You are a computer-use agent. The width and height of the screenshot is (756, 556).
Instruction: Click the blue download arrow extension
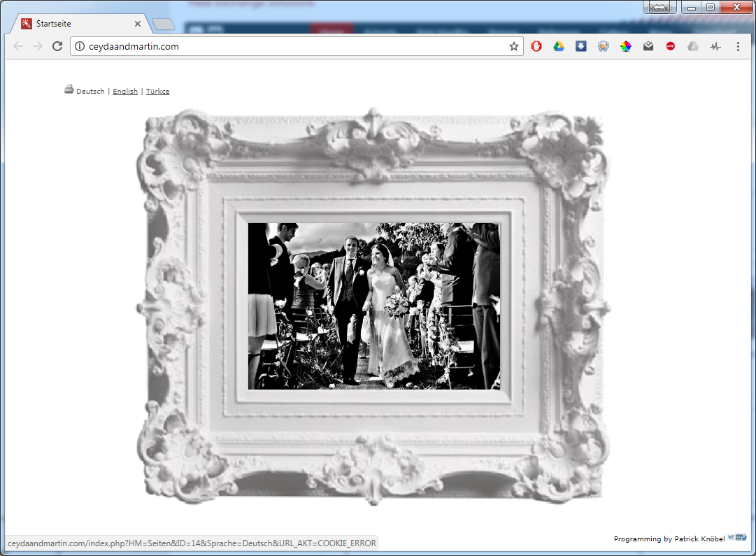(x=581, y=46)
